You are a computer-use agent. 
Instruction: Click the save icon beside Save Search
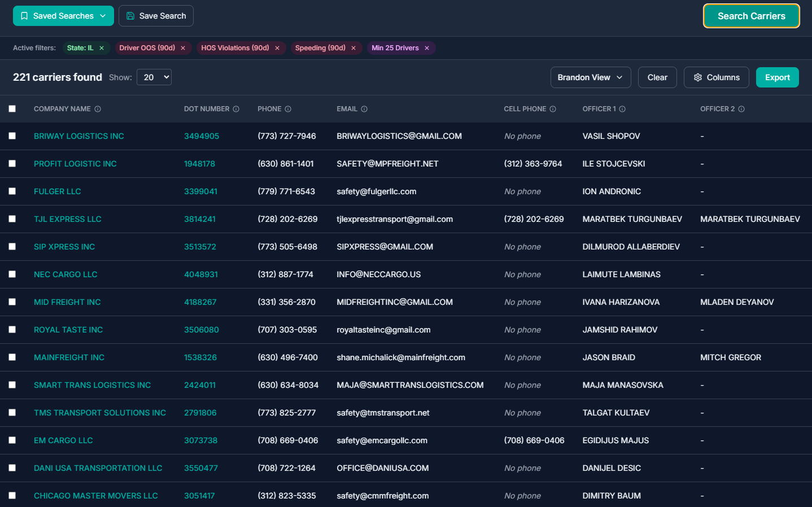click(x=131, y=16)
